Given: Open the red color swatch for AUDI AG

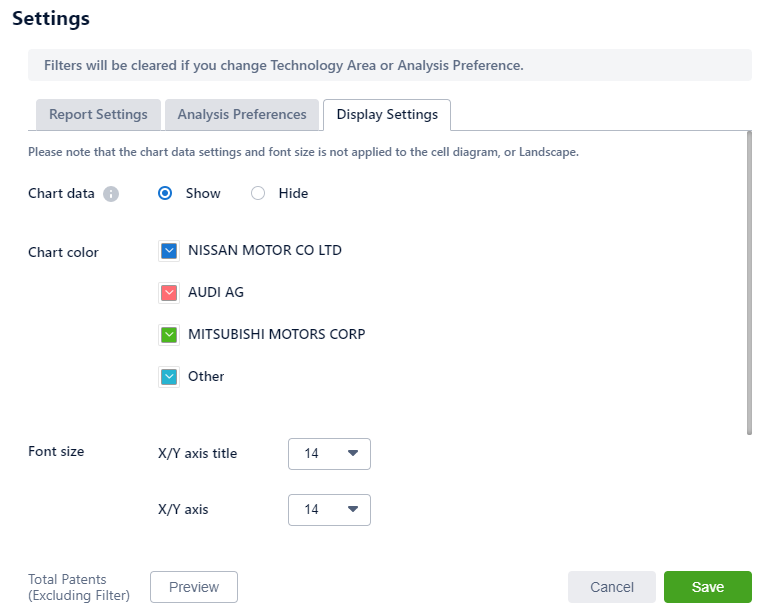Looking at the screenshot, I should 168,293.
